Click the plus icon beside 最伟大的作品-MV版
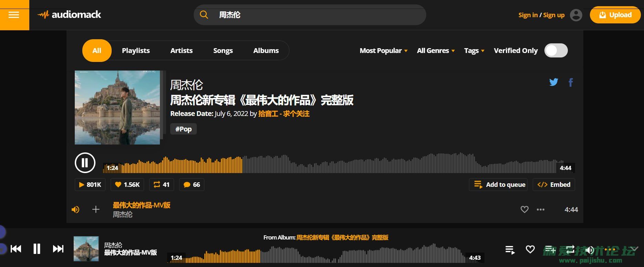 (96, 210)
